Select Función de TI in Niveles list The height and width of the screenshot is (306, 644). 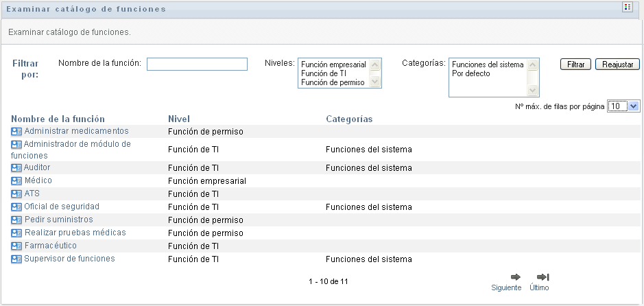coord(323,73)
